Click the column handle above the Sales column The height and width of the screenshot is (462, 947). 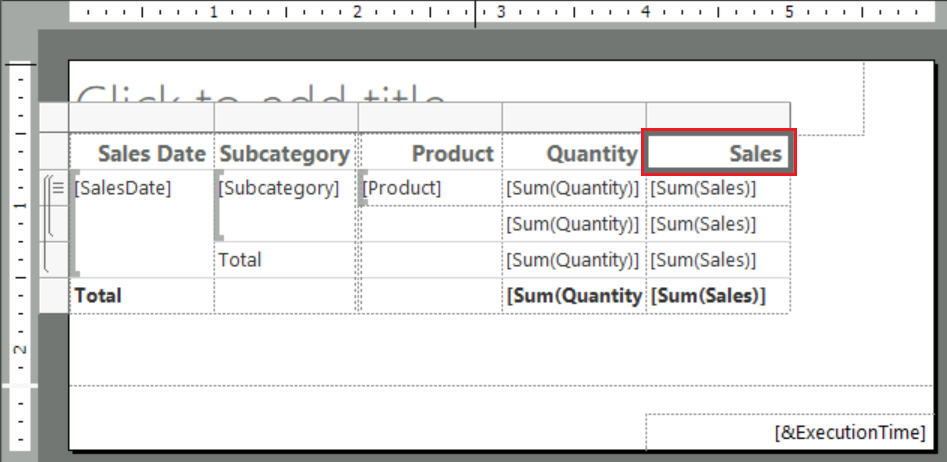click(x=718, y=117)
